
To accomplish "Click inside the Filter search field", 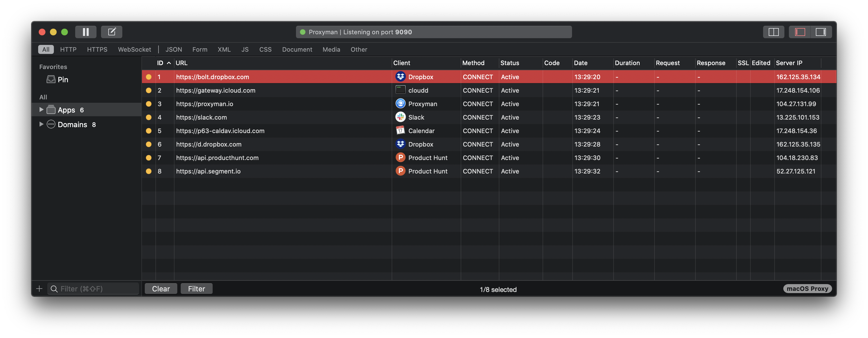I will tap(93, 288).
